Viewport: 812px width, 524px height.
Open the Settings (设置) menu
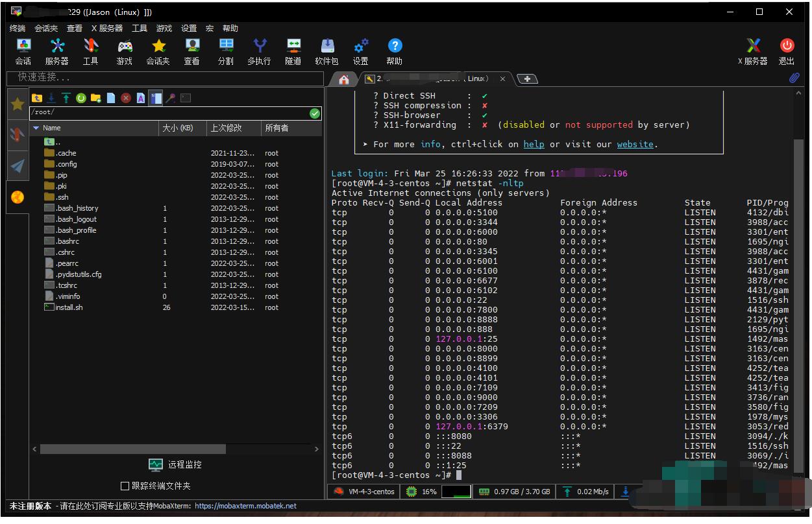point(189,29)
